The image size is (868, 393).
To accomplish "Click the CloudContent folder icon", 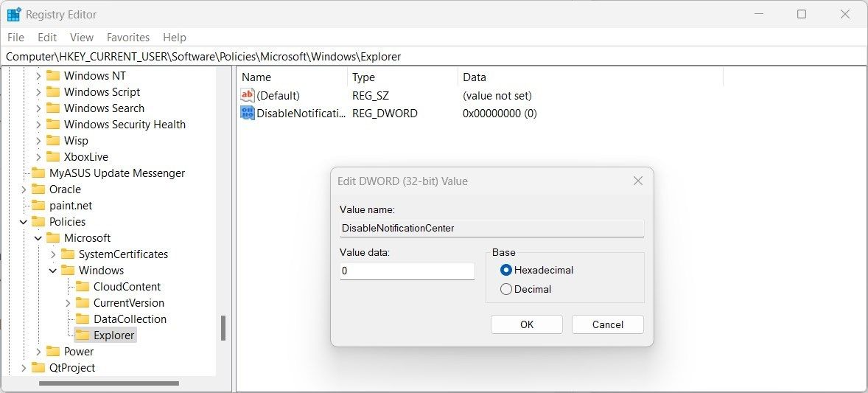I will coord(83,287).
